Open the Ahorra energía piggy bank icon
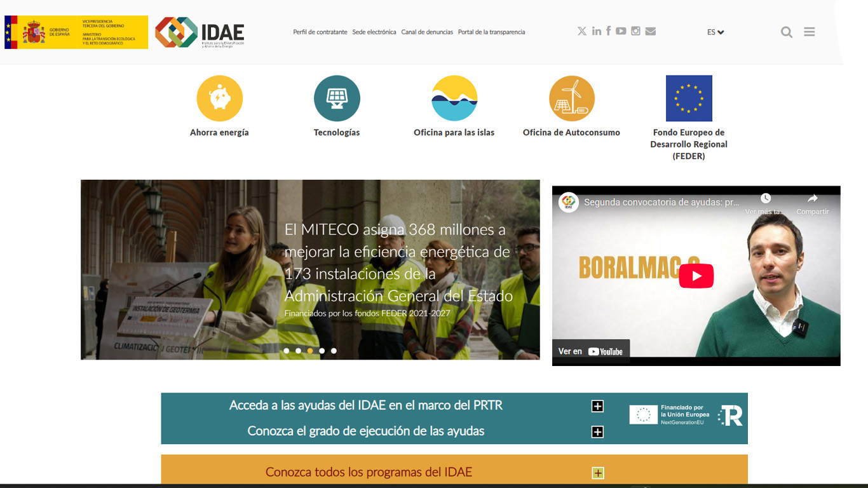This screenshot has width=868, height=488. pyautogui.click(x=219, y=98)
